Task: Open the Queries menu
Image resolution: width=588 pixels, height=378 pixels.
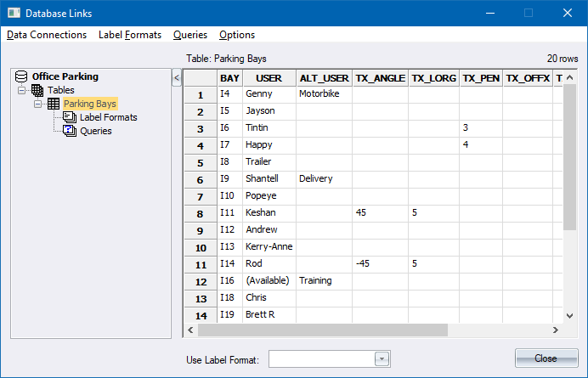Action: click(190, 35)
